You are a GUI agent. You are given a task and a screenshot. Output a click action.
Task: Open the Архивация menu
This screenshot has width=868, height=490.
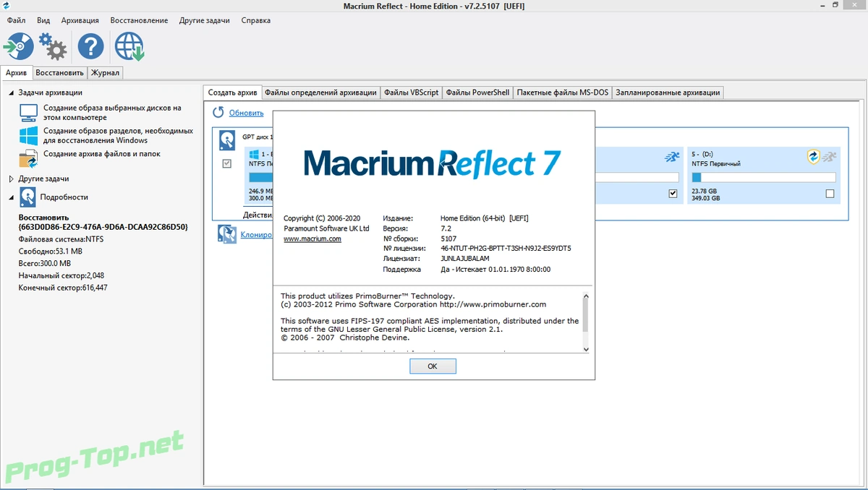80,20
